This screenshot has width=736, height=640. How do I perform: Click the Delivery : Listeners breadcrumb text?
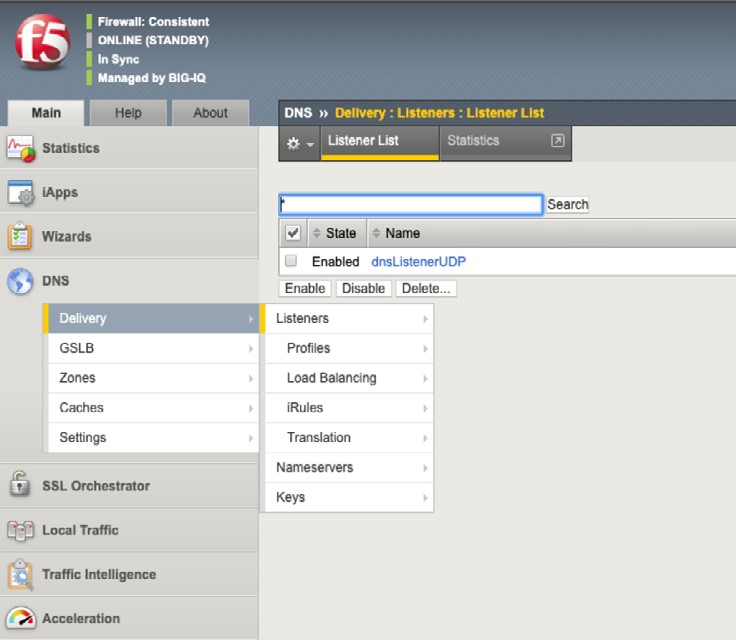point(394,113)
